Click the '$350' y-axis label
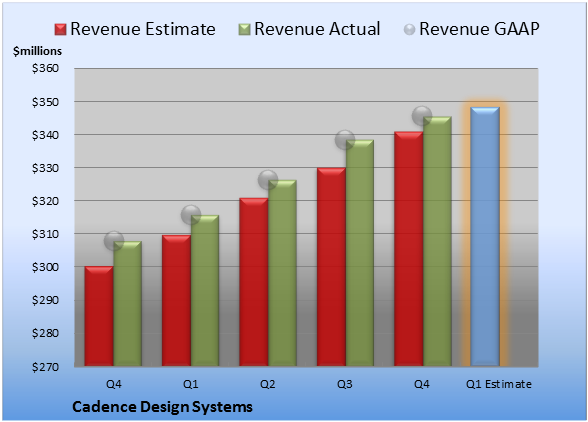The image size is (588, 422). point(45,102)
